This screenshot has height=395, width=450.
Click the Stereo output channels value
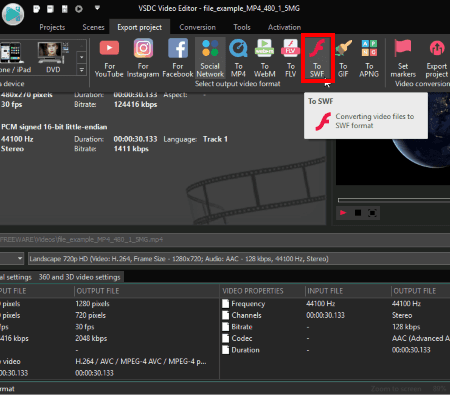coord(402,315)
